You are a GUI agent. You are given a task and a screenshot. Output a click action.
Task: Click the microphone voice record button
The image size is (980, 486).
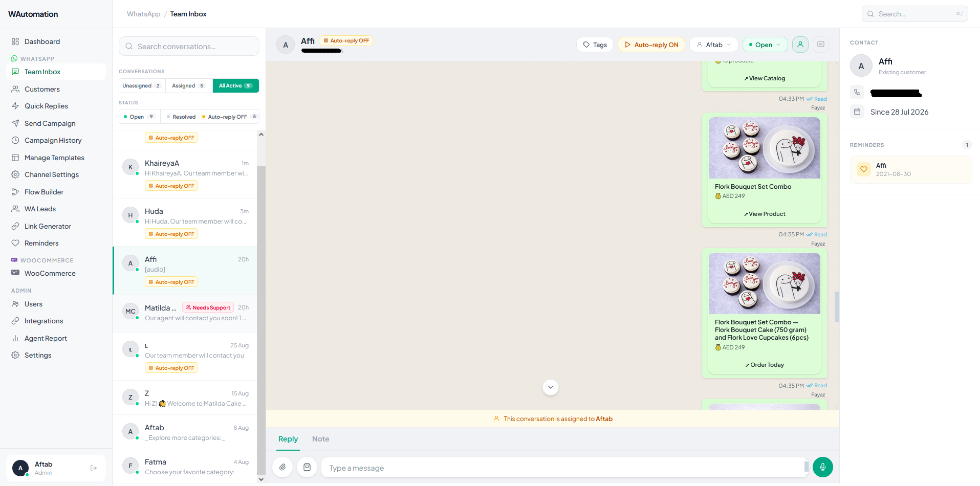tap(822, 467)
